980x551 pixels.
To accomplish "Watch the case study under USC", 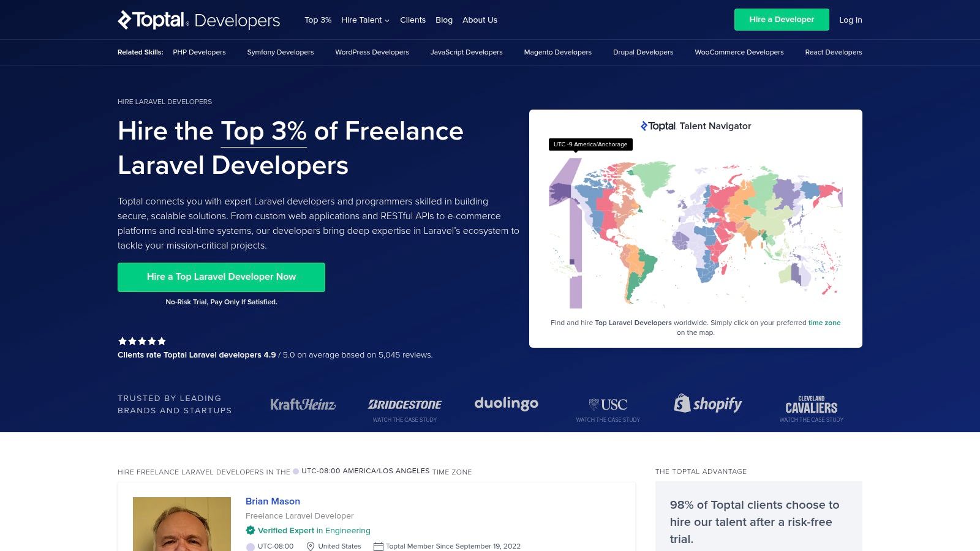I will (x=608, y=420).
